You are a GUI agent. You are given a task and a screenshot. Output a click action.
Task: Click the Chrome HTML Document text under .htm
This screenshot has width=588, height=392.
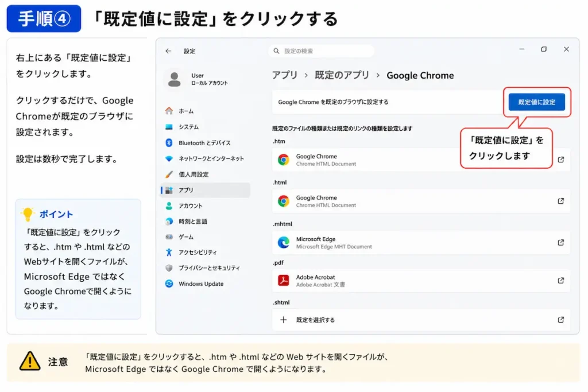click(x=326, y=164)
